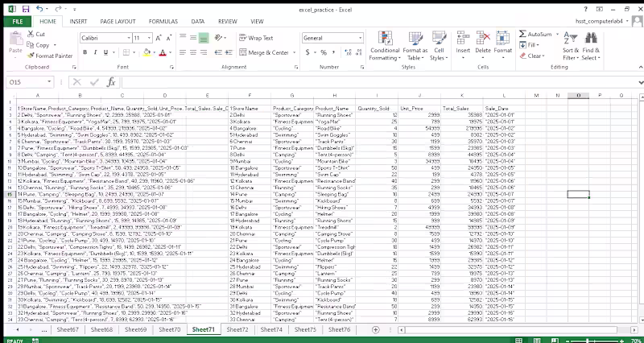Viewport: 644px width, 343px height.
Task: Click inside the formula bar input
Action: [x=378, y=82]
